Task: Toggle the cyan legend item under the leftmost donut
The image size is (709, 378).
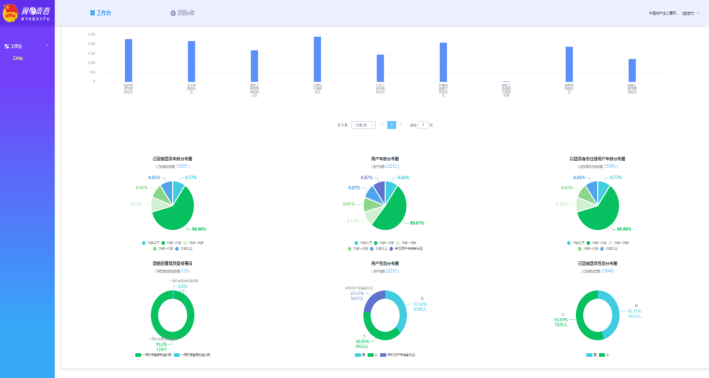Action: tap(192, 355)
